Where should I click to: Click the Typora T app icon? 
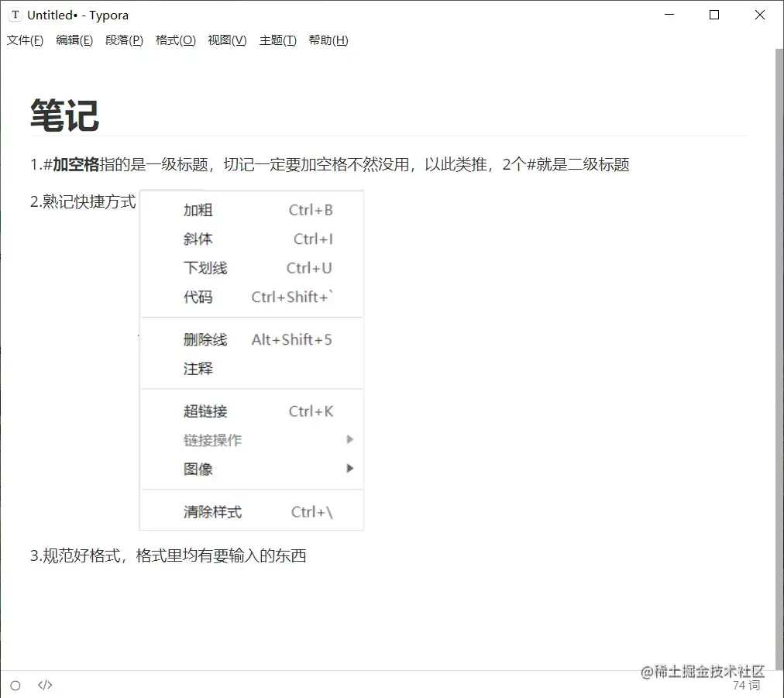[x=15, y=15]
